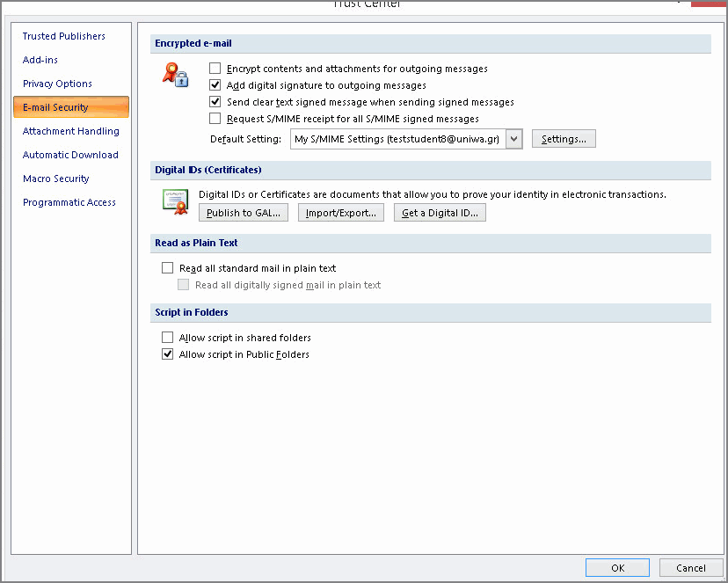Screen dimensions: 728x583
Task: Open the Default Setting dropdown arrow
Action: pyautogui.click(x=514, y=139)
